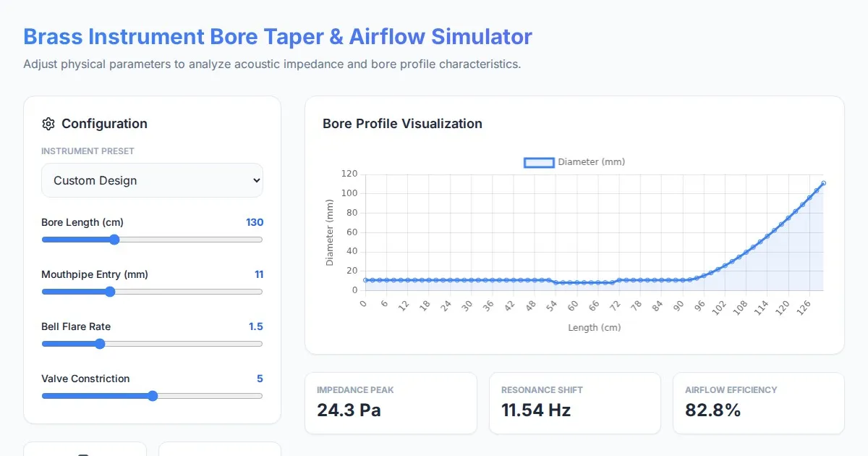Open the Instrument Preset dropdown
The width and height of the screenshot is (868, 456).
coord(152,180)
